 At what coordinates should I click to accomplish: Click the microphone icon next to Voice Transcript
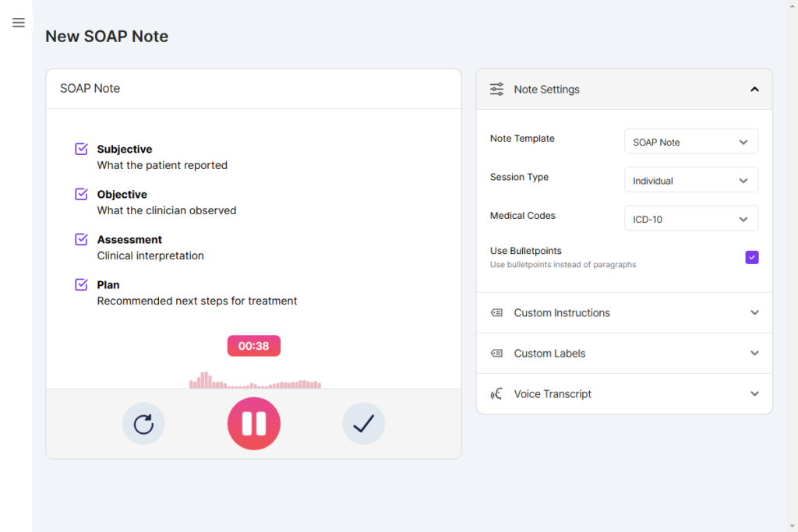(x=496, y=393)
